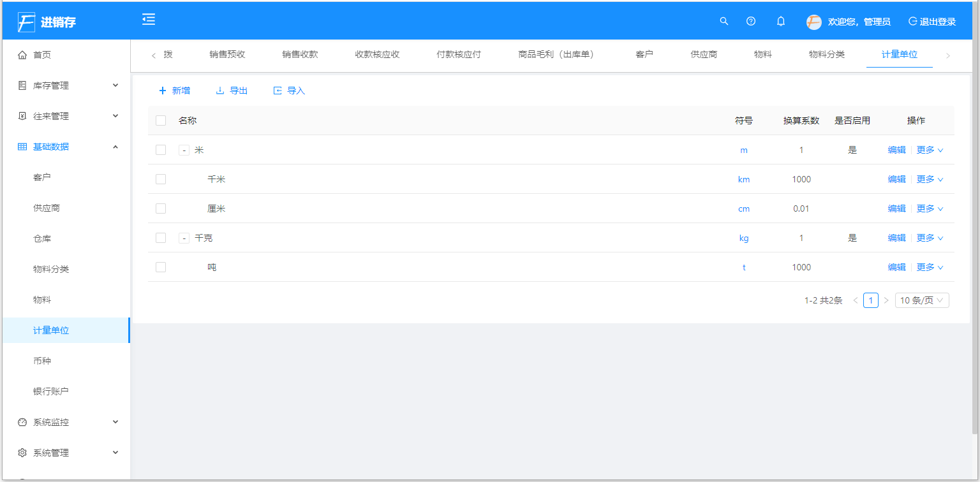Screen dimensions: 980x482
Task: Open 更多 dropdown for row 千米
Action: (x=930, y=179)
